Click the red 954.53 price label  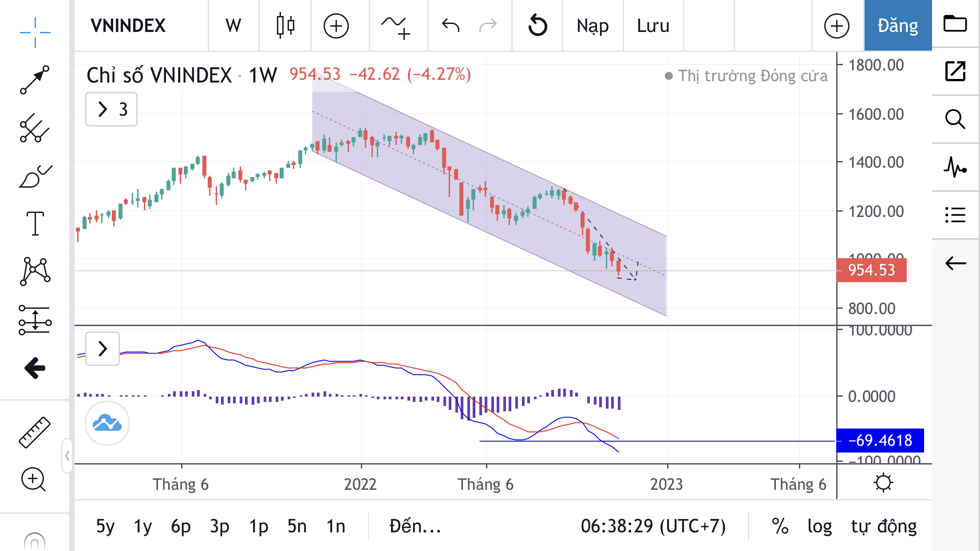(x=871, y=270)
